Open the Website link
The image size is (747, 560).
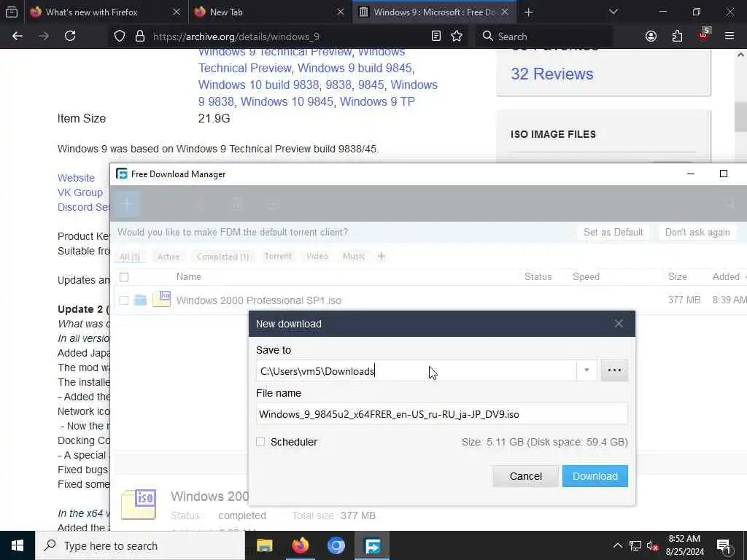click(76, 178)
